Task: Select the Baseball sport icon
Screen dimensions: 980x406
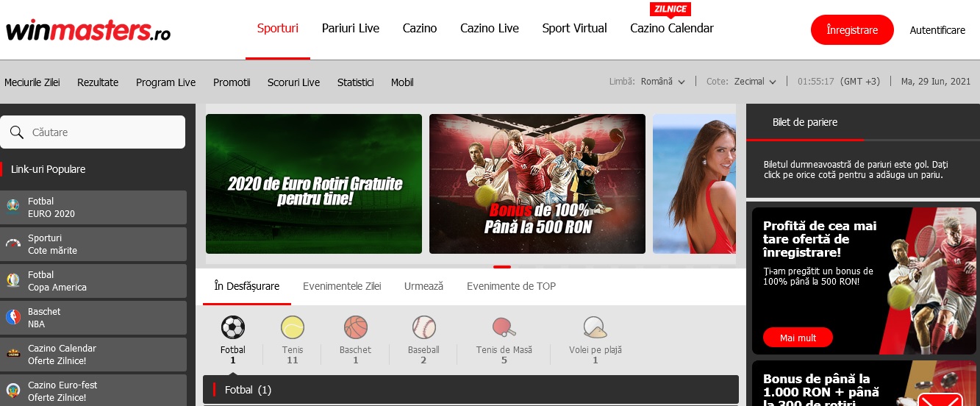Action: pos(424,327)
